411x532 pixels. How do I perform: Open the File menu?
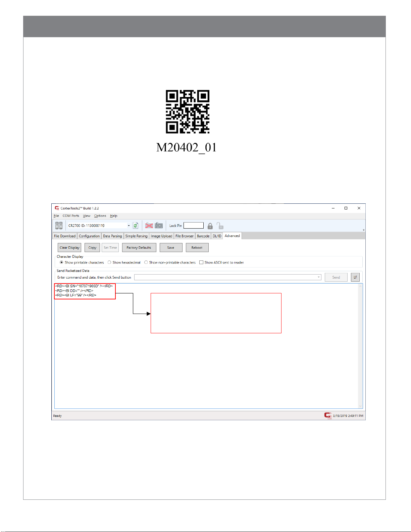tap(56, 216)
